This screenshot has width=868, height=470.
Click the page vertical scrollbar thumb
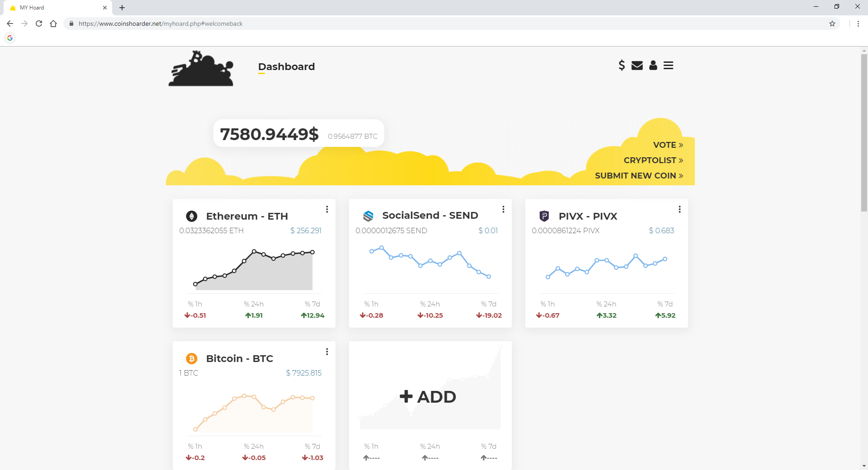pos(864,132)
